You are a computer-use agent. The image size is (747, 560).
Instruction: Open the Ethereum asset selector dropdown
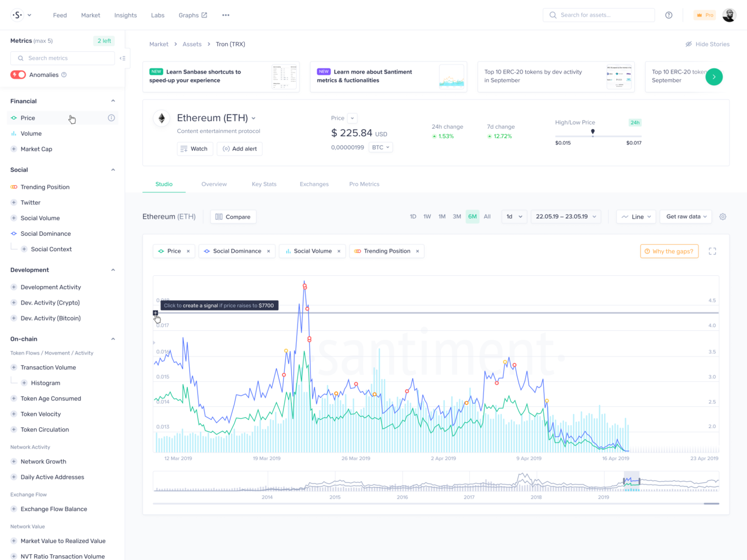pyautogui.click(x=254, y=119)
